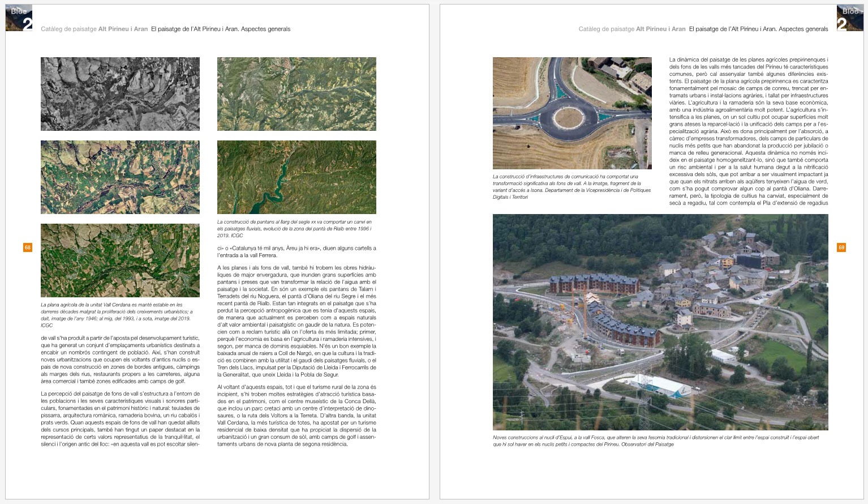This screenshot has width=868, height=504.
Task: Select the large Espui village photograph
Action: pyautogui.click(x=660, y=322)
